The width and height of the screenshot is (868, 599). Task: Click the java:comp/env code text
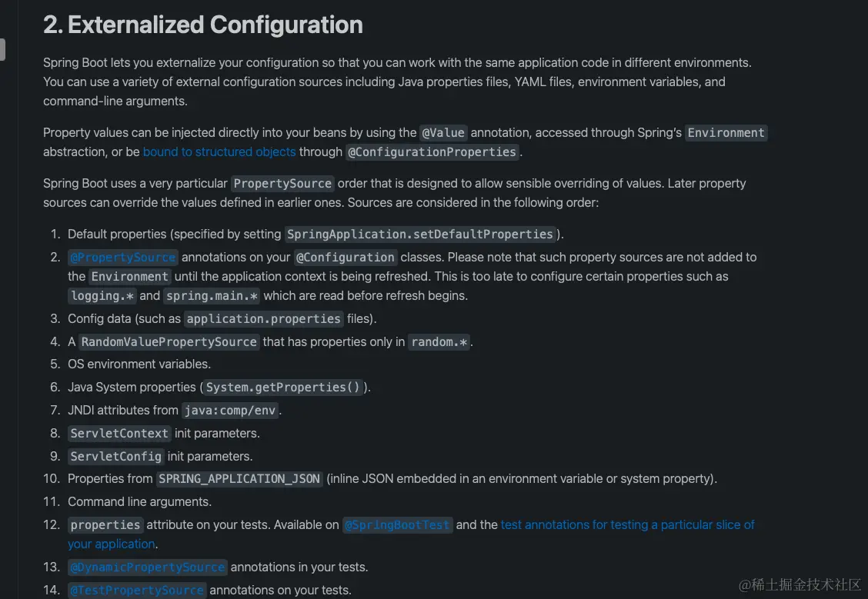pyautogui.click(x=230, y=411)
